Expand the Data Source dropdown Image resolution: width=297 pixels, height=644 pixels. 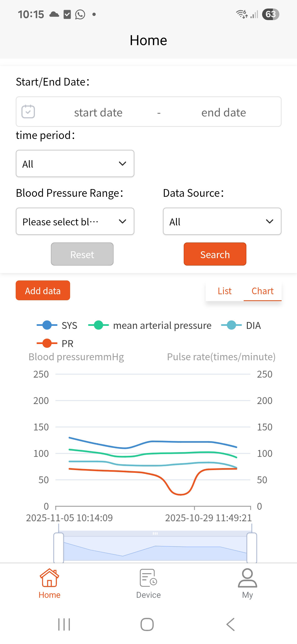(222, 222)
